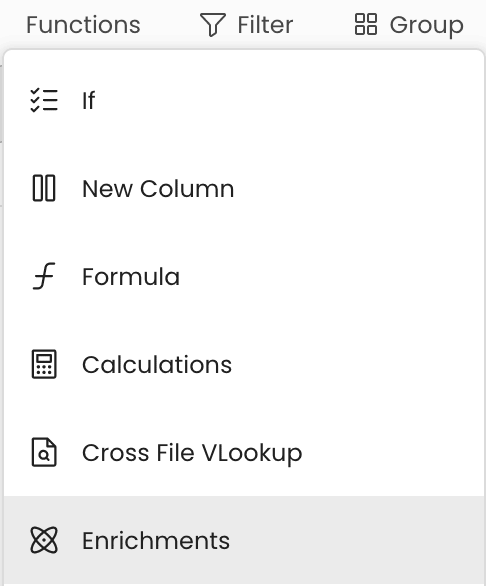
Task: Click the two-column icon for New Column
Action: point(44,188)
